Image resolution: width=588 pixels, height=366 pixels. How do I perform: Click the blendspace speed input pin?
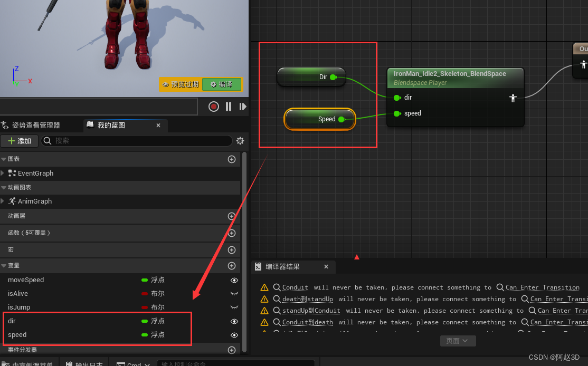(397, 113)
